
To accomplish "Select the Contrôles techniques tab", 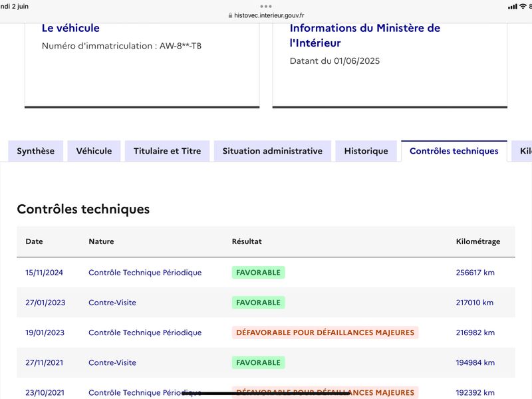I will (x=454, y=151).
